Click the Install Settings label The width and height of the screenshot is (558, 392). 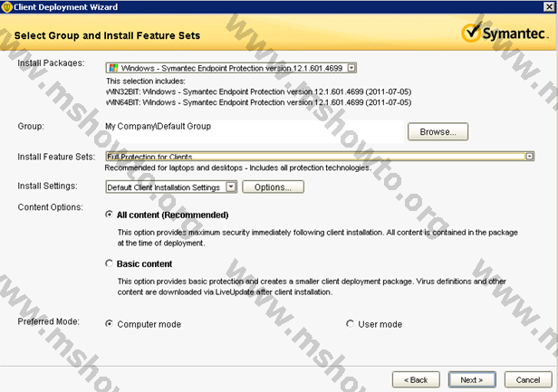tap(47, 186)
